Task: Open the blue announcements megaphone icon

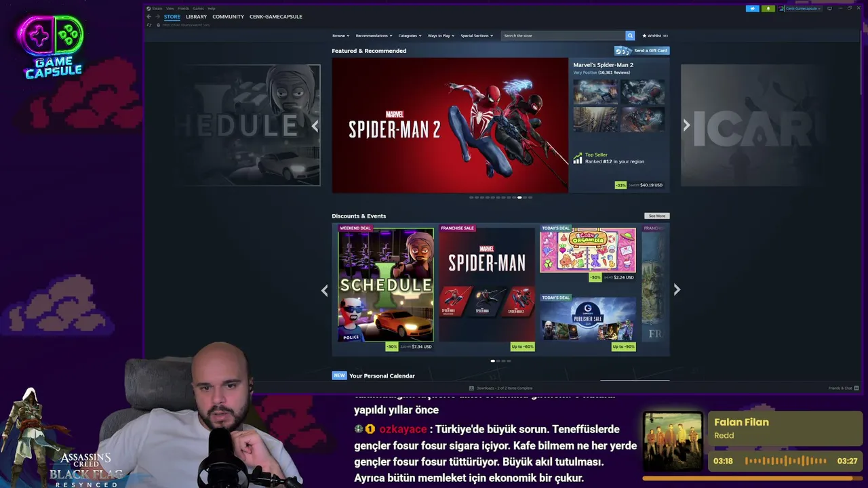Action: pyautogui.click(x=752, y=8)
